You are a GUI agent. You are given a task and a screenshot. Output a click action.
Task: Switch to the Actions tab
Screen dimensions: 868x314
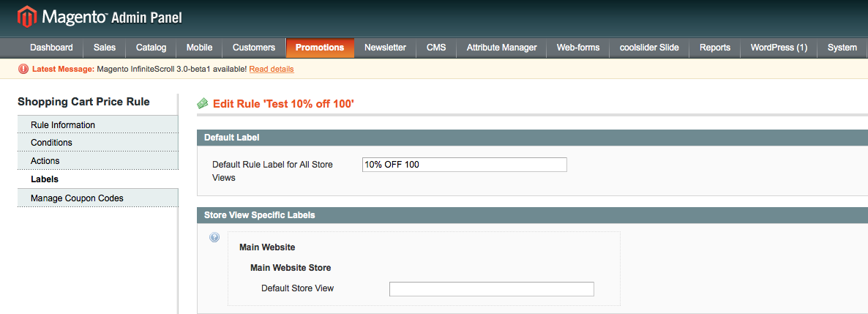98,160
